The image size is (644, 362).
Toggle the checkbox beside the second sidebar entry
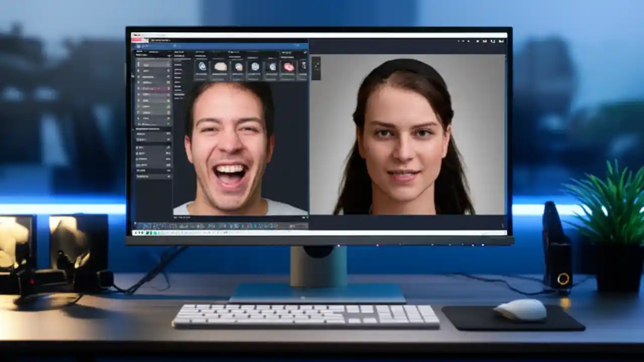168,71
